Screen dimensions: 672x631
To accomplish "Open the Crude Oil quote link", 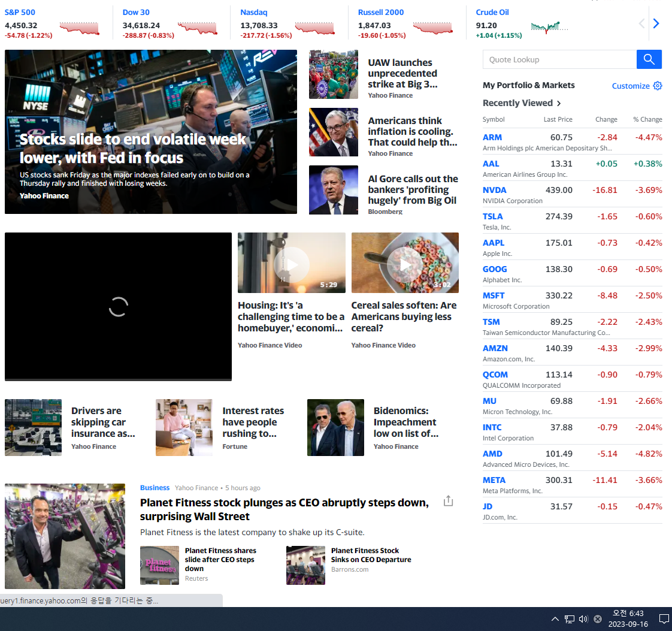I will click(x=492, y=13).
